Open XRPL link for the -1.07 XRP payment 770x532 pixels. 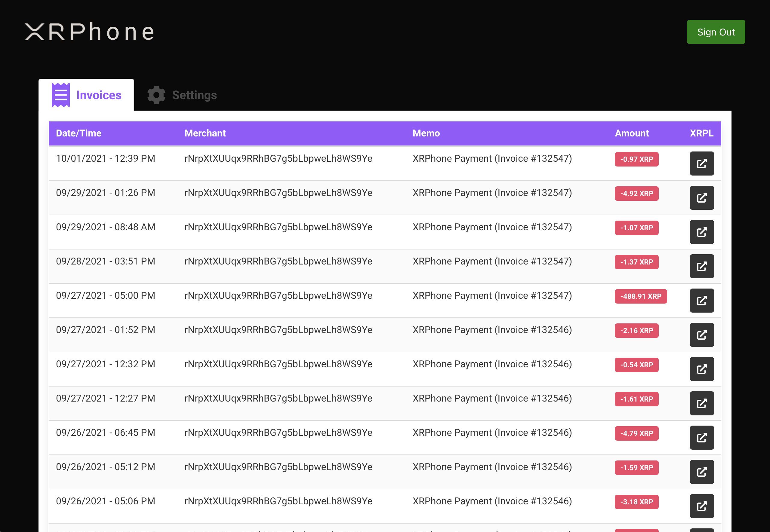click(702, 232)
